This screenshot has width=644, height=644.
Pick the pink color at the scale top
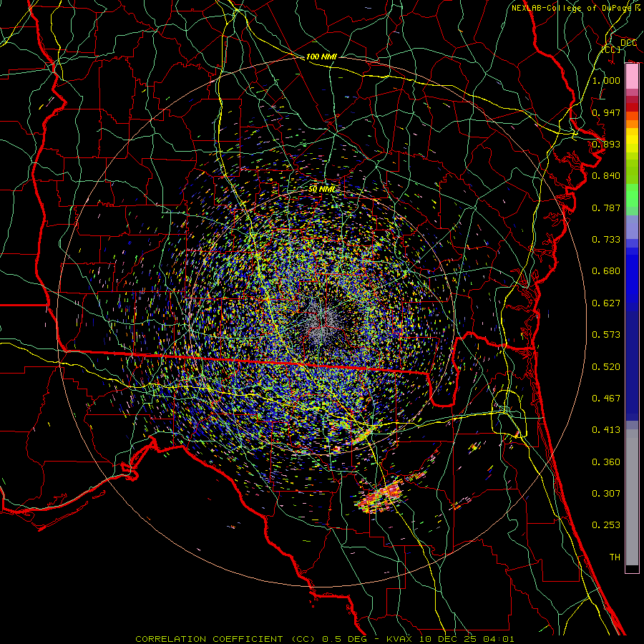click(x=632, y=77)
